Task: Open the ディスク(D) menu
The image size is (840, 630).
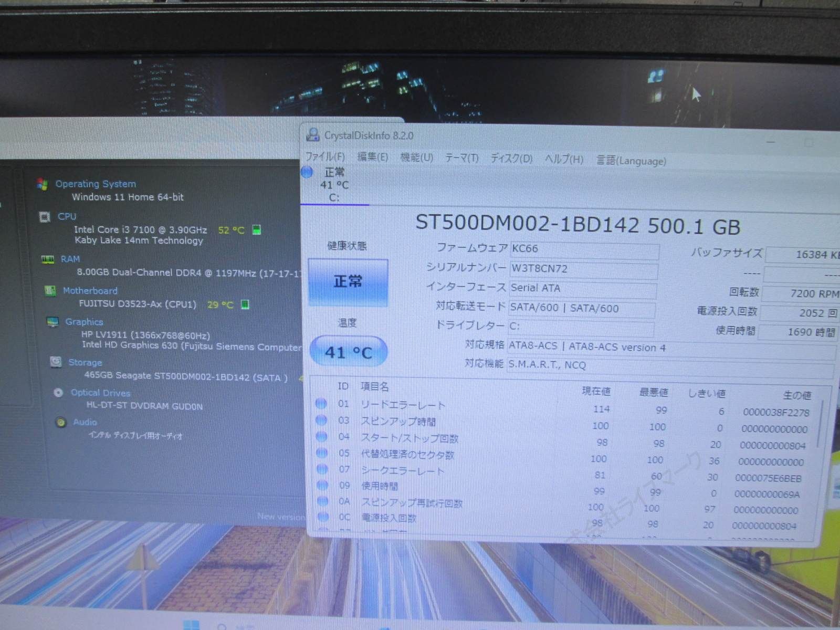Action: tap(511, 159)
